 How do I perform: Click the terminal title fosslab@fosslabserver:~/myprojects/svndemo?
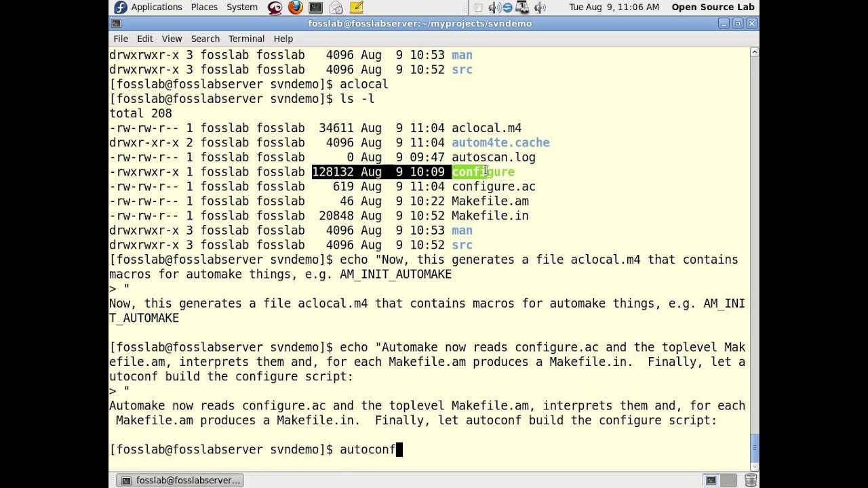tap(420, 24)
